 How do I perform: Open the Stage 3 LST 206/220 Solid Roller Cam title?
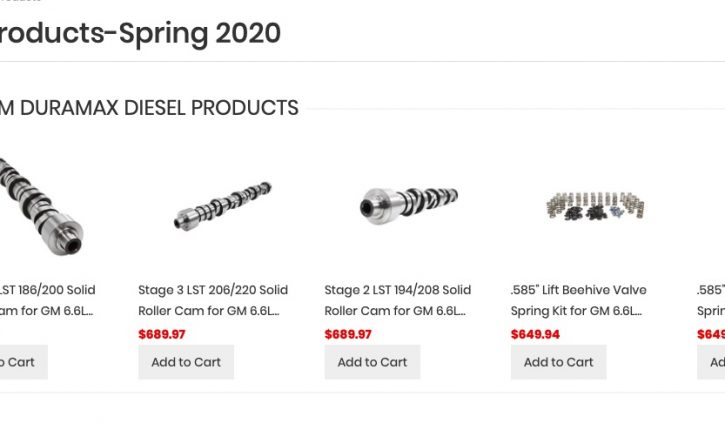[213, 300]
